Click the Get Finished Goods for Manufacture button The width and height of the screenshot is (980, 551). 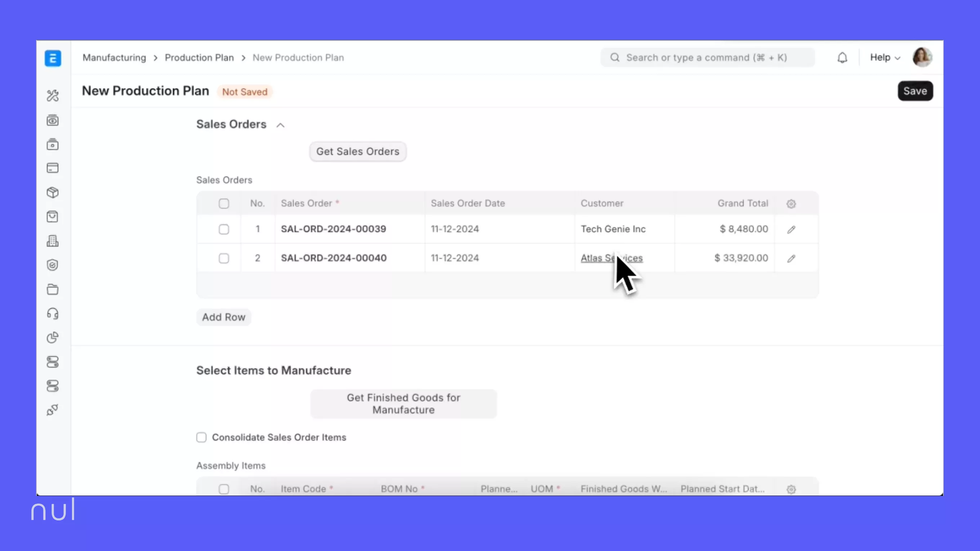click(403, 403)
